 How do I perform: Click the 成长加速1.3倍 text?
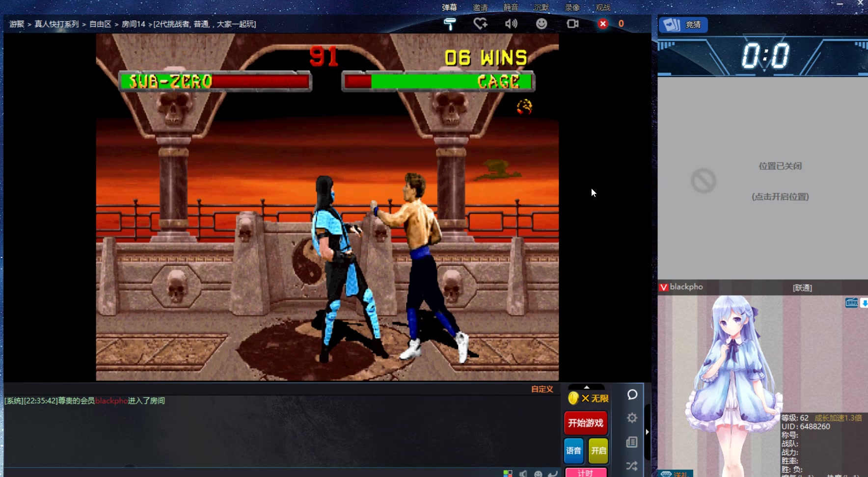pos(838,418)
